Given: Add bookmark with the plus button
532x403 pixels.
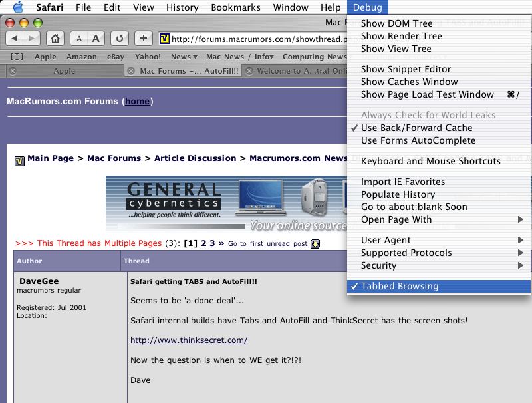Looking at the screenshot, I should 143,39.
